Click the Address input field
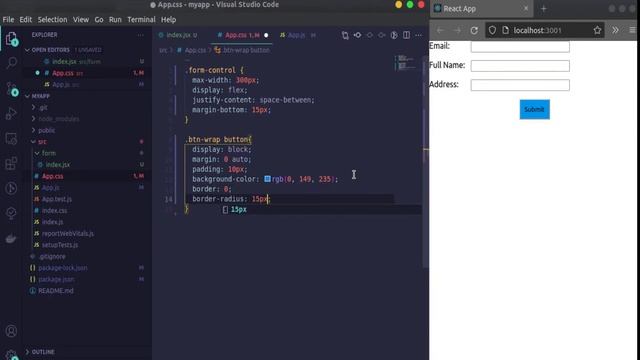Viewport: 640px width, 360px height. (520, 85)
